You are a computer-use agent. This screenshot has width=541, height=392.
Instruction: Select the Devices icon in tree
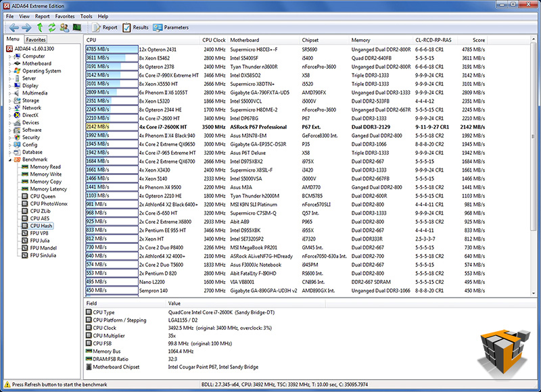pos(17,122)
